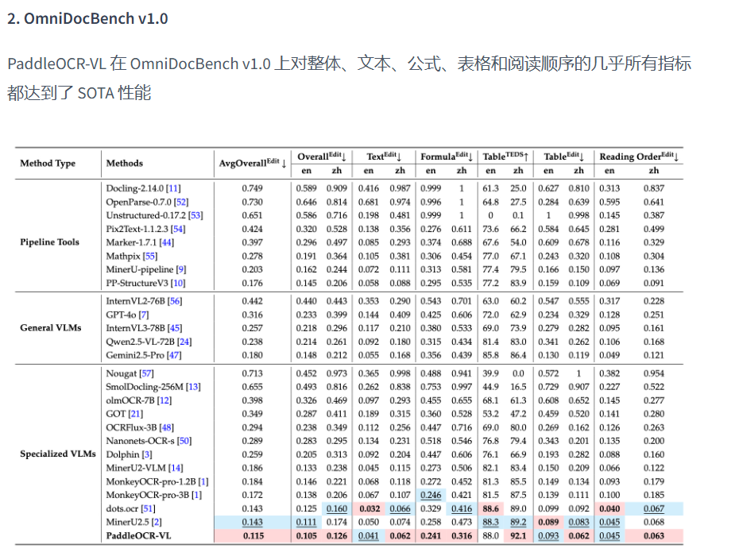
Task: Click Nougat's AvgOverall value 0.713
Action: click(x=253, y=374)
